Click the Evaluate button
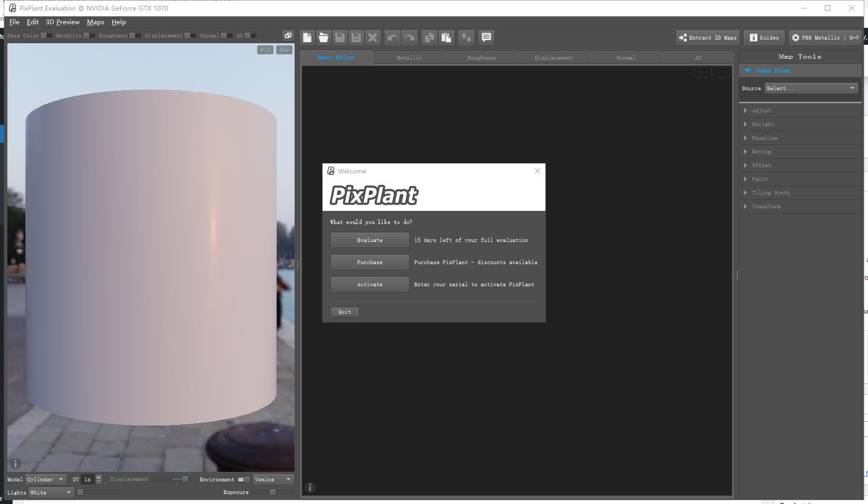 coord(370,240)
